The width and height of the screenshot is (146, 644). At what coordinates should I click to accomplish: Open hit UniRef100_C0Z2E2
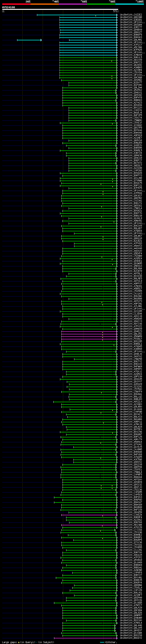point(131,15)
